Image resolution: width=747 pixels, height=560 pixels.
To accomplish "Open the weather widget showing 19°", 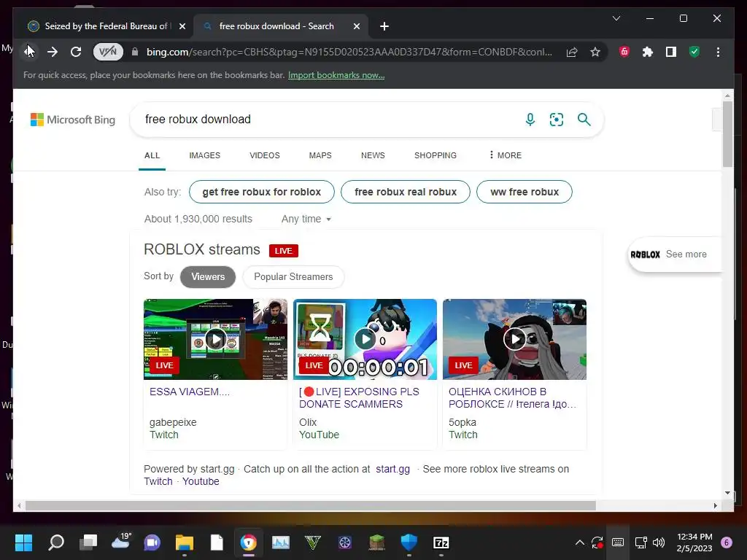I will coord(121,542).
